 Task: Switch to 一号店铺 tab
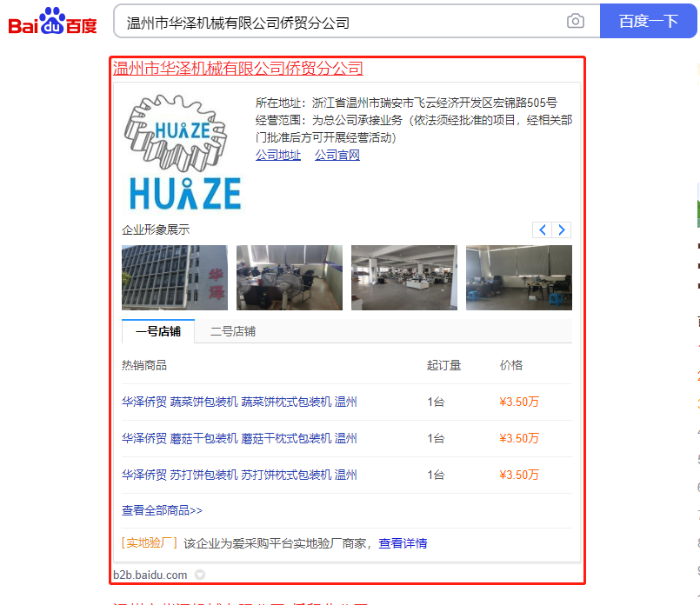[158, 331]
